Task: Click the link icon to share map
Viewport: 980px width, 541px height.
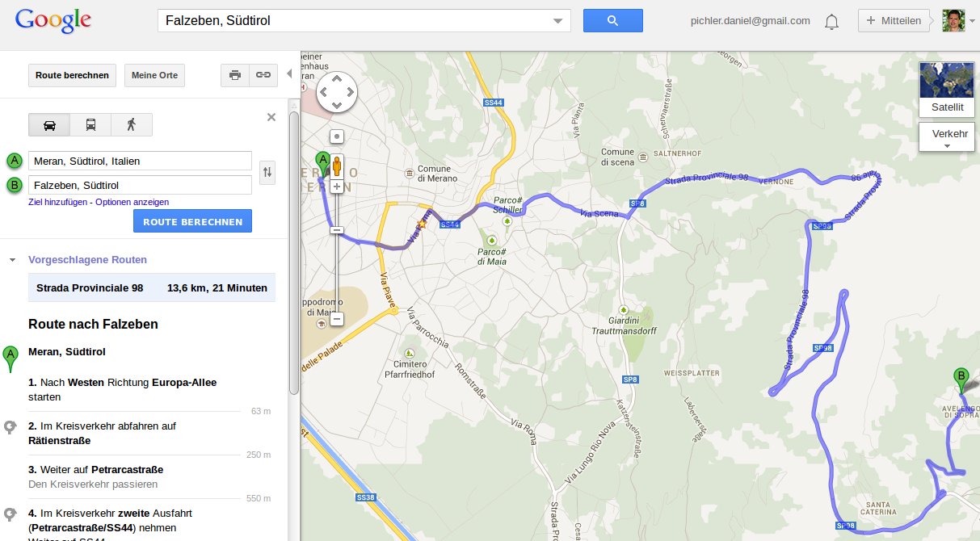Action: click(x=263, y=75)
